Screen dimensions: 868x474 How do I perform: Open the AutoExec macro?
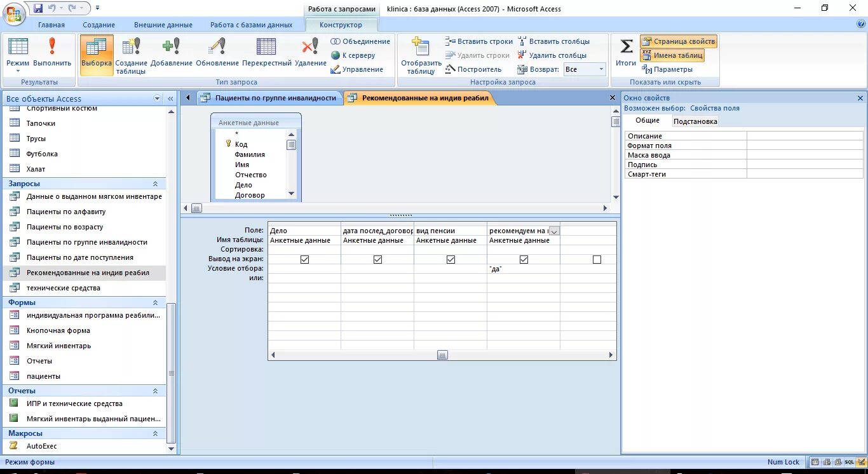click(41, 446)
